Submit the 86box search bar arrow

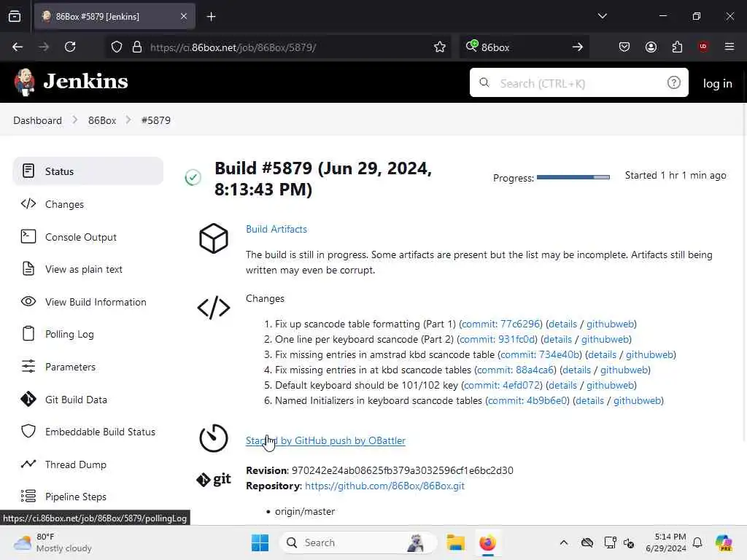(578, 47)
